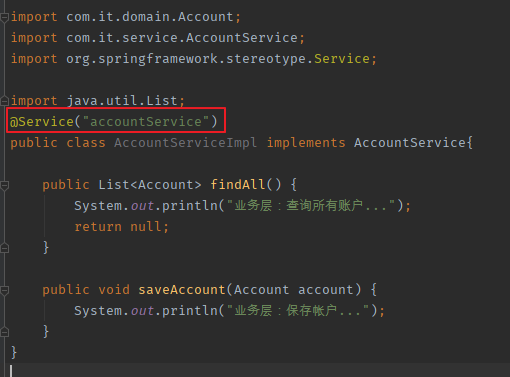Screen dimensions: 510x377
Task: Click System.out in the findAll body
Action: 114,206
